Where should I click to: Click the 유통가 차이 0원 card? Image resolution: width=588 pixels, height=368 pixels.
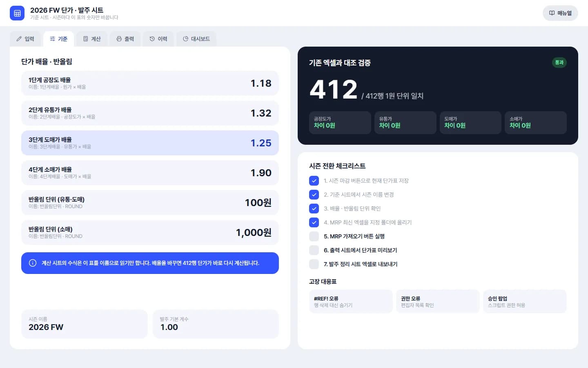(x=405, y=123)
